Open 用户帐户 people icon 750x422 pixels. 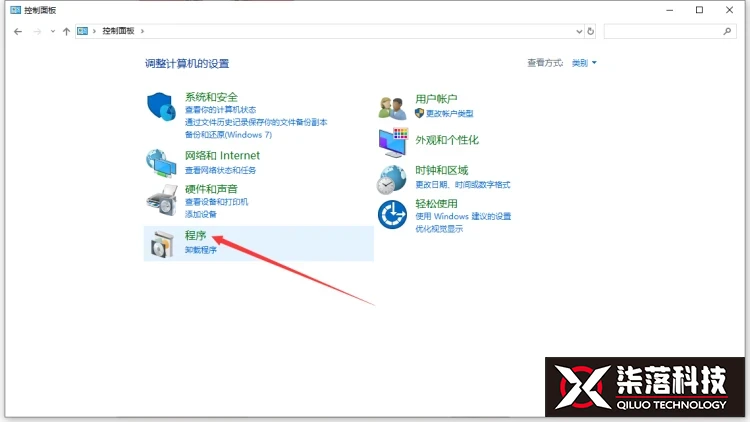392,107
